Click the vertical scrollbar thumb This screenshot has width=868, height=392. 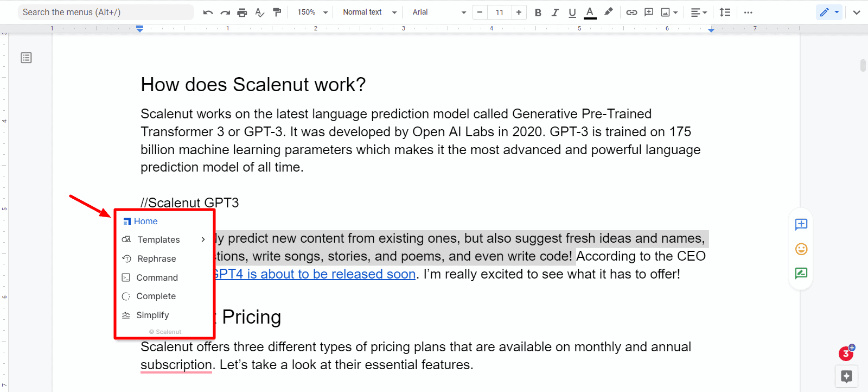tap(863, 65)
